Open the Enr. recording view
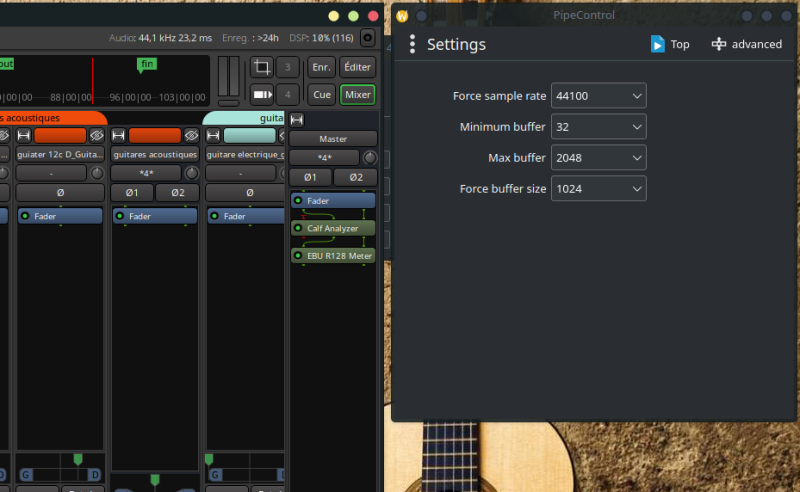 click(x=321, y=67)
